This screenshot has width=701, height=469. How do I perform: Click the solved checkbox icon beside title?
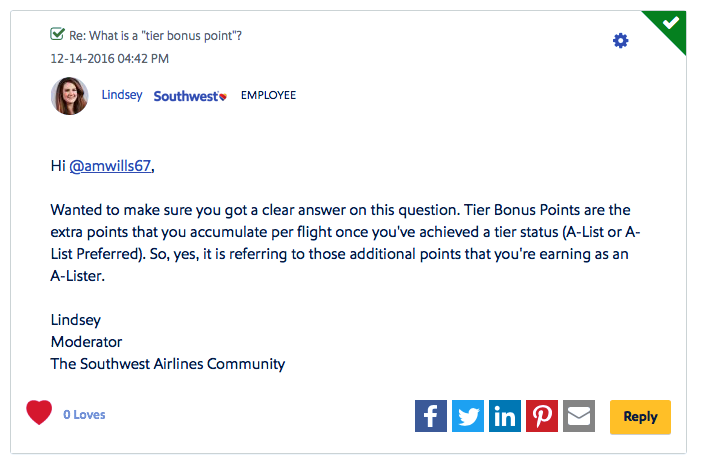coord(58,34)
